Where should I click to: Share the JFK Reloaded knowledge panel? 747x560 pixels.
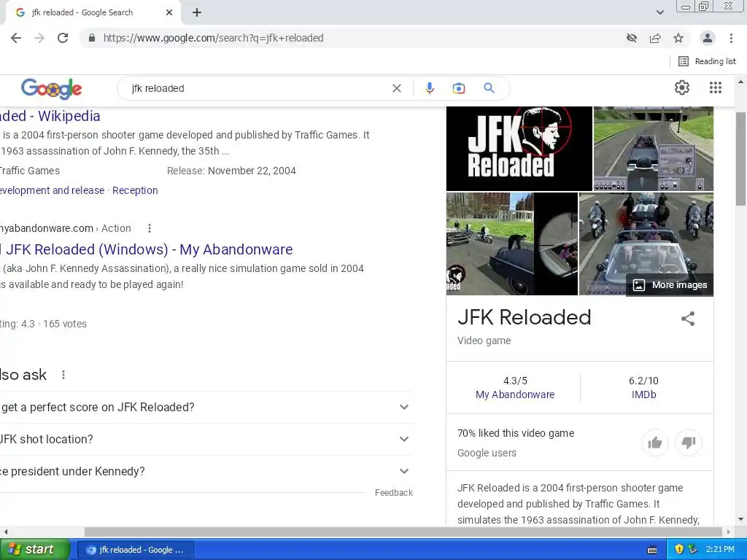[x=687, y=319]
